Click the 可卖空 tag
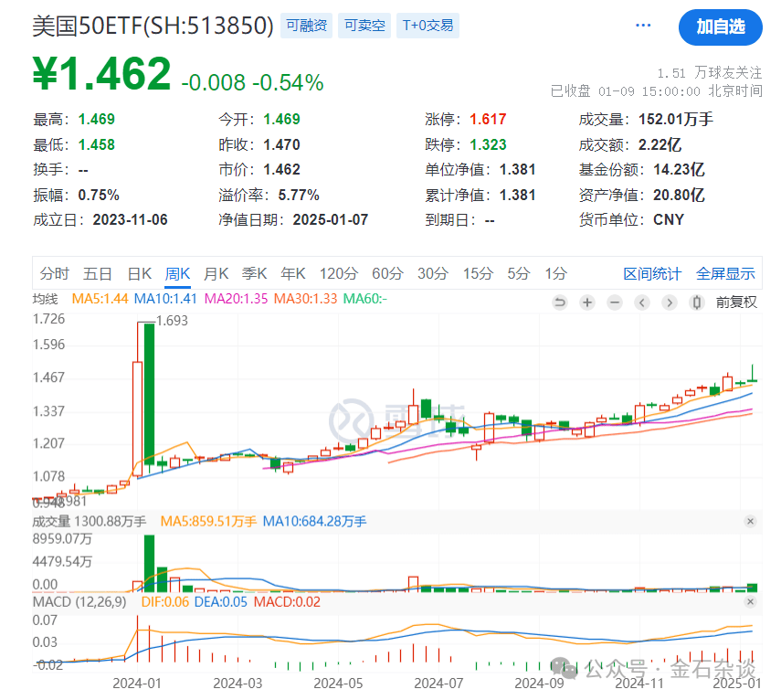The image size is (781, 700). click(364, 26)
